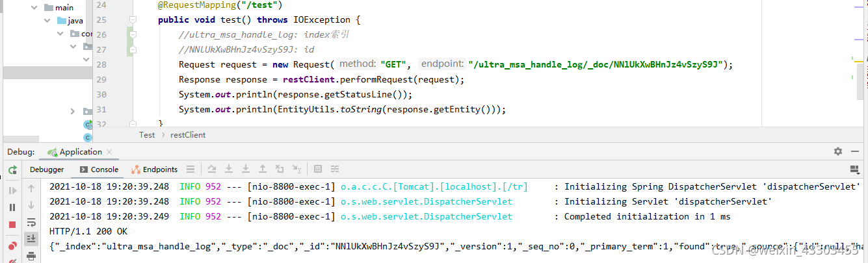Click restClient on line 29
This screenshot has width=868, height=263.
(x=309, y=80)
